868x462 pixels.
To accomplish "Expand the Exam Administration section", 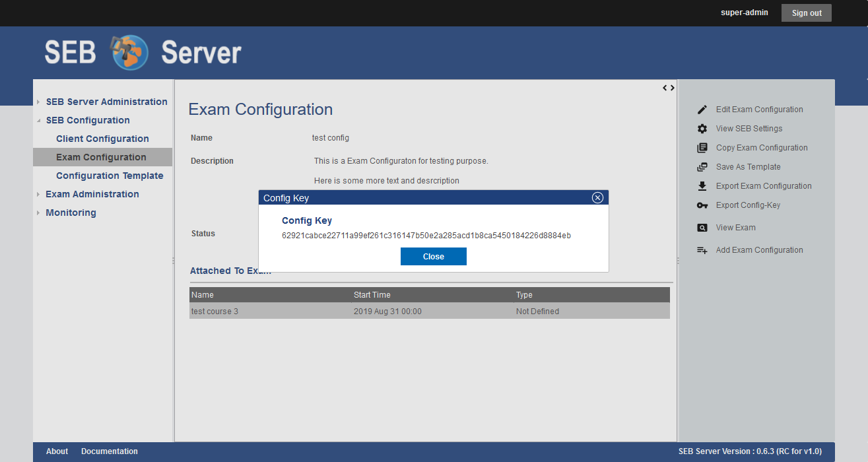I will tap(39, 195).
